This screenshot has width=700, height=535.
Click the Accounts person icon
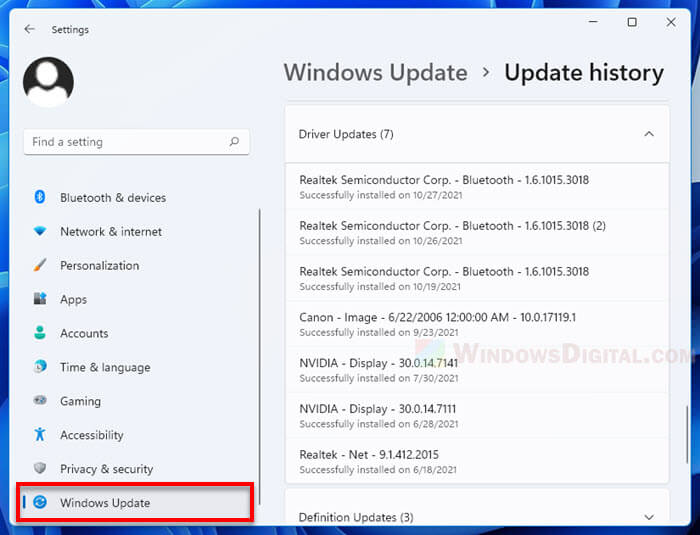pyautogui.click(x=40, y=333)
